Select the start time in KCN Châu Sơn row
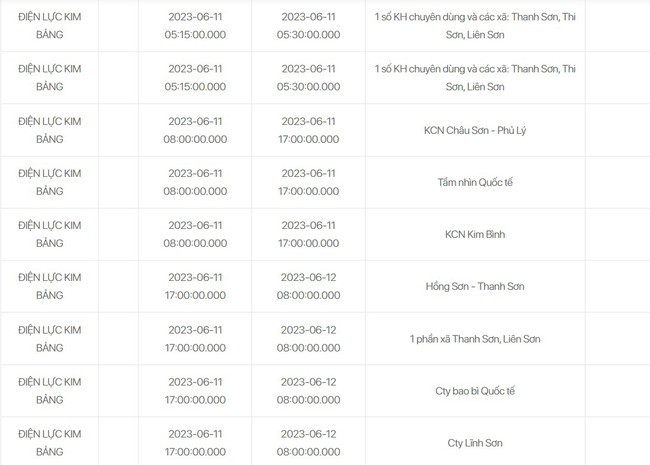This screenshot has width=650, height=465. [195, 129]
